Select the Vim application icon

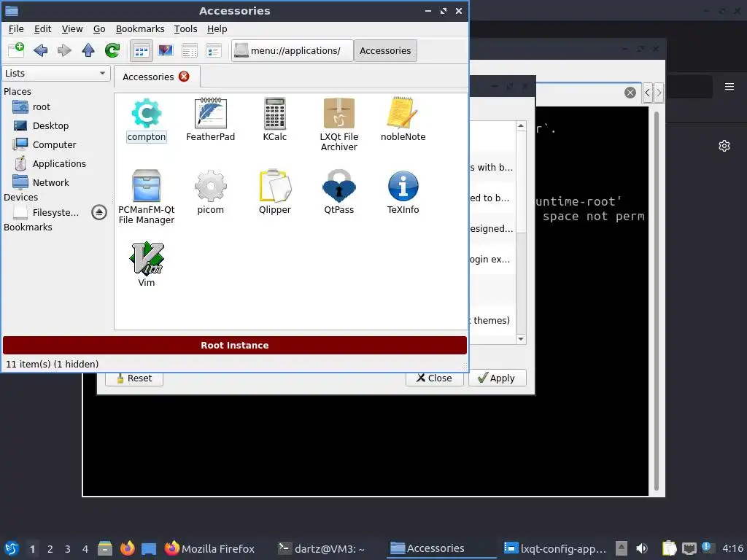tap(146, 265)
